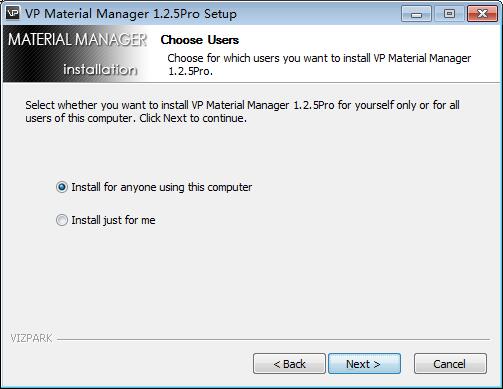Image resolution: width=503 pixels, height=389 pixels.
Task: Click the 'installation' text in the banner
Action: coord(100,69)
